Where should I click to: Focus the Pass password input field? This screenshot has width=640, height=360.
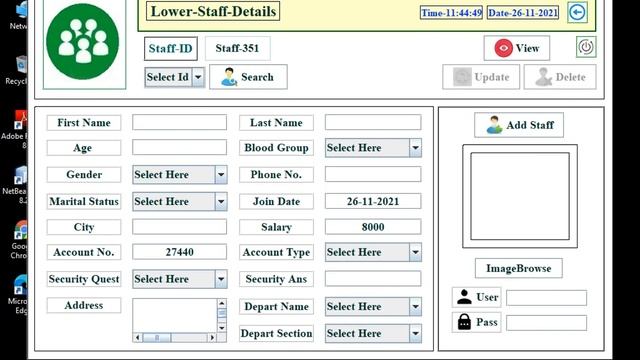pyautogui.click(x=547, y=323)
